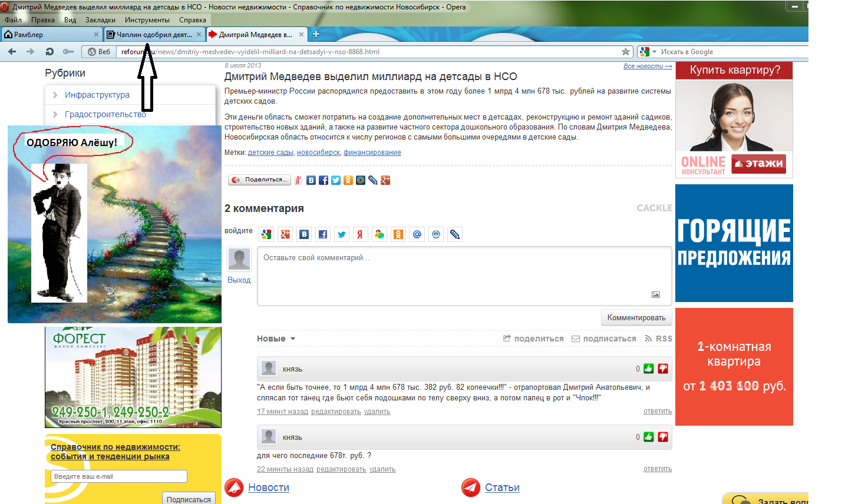Log in to comments with LiveJournal
845x504 pixels.
[455, 234]
